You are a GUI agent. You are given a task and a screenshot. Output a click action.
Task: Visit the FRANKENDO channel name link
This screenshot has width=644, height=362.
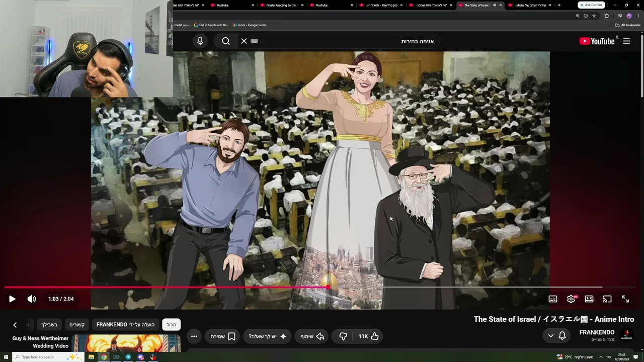[597, 332]
